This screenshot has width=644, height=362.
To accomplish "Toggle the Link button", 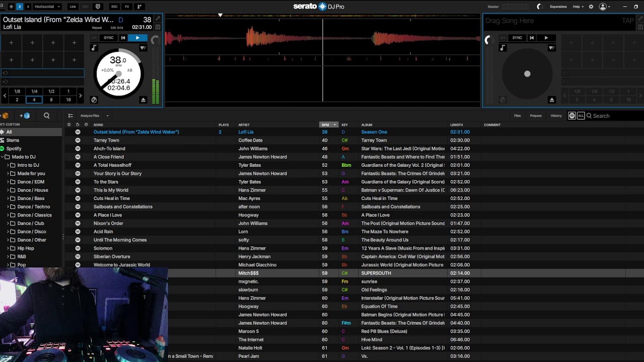I will [73, 7].
